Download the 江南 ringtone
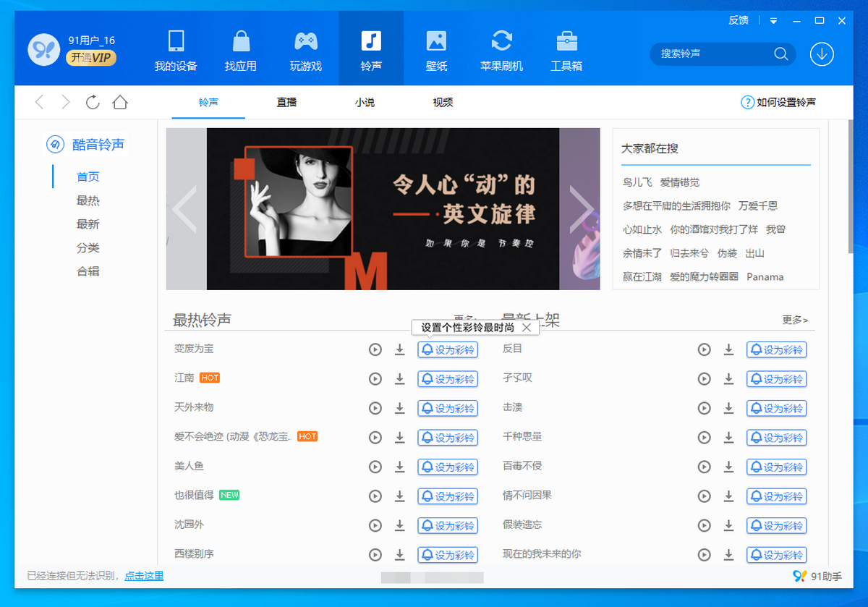868x607 pixels. tap(399, 378)
